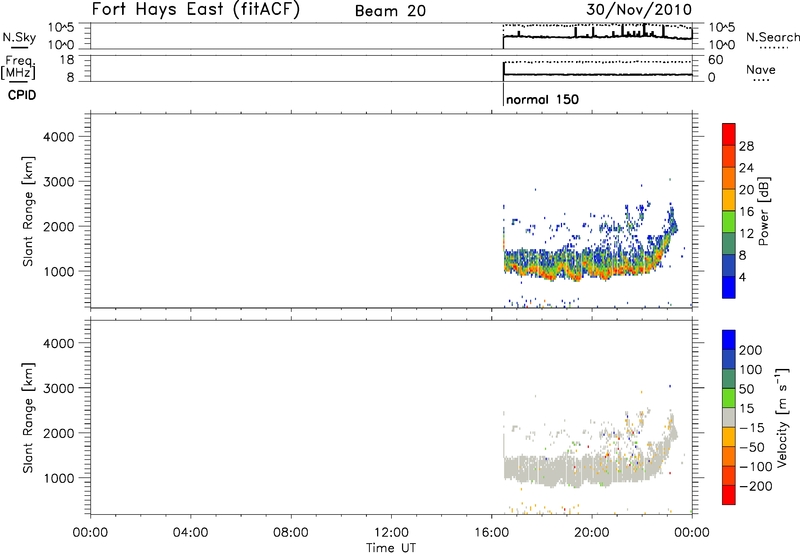
Task: Click the '08:00' time tick label
Action: [x=291, y=533]
